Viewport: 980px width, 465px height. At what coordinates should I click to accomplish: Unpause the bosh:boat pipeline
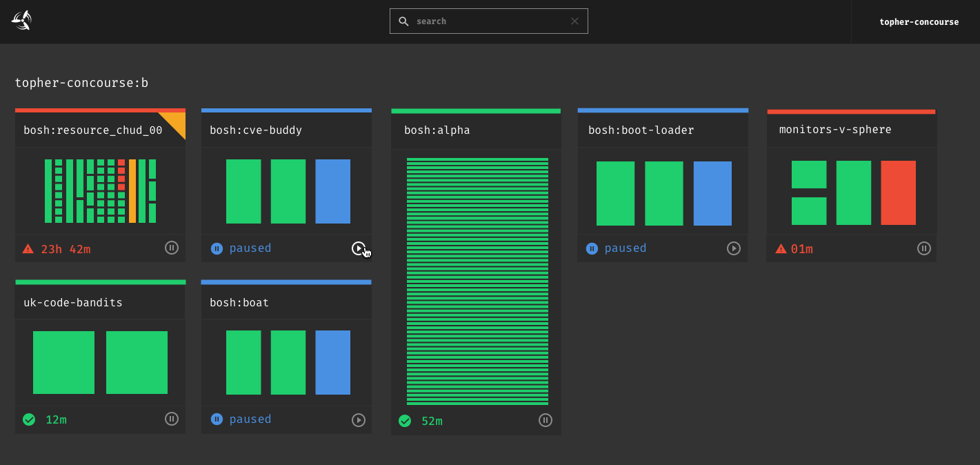pos(358,419)
